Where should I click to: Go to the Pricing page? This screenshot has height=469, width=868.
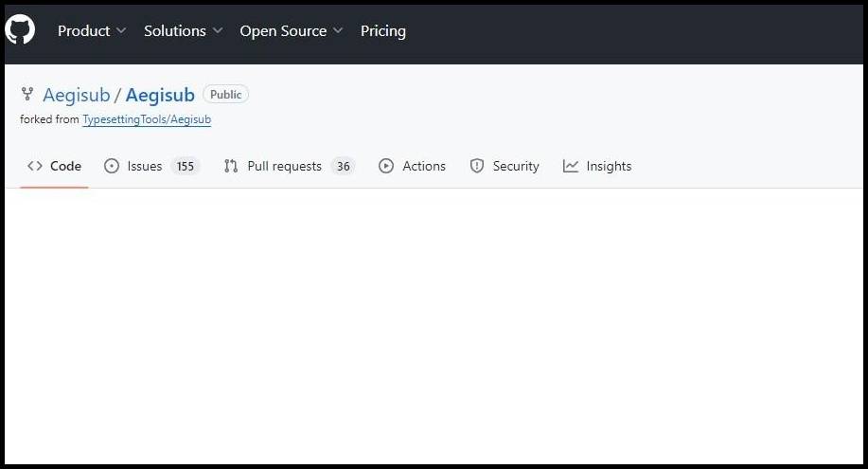click(382, 31)
